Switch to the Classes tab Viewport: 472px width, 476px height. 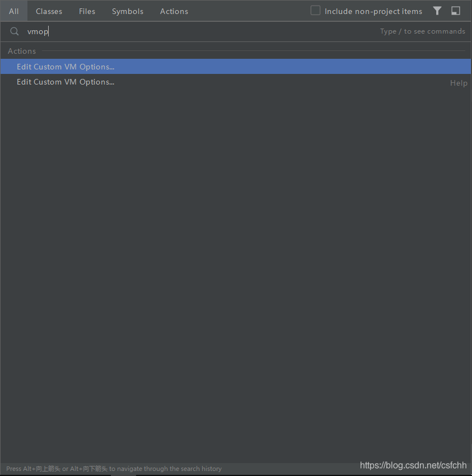49,11
